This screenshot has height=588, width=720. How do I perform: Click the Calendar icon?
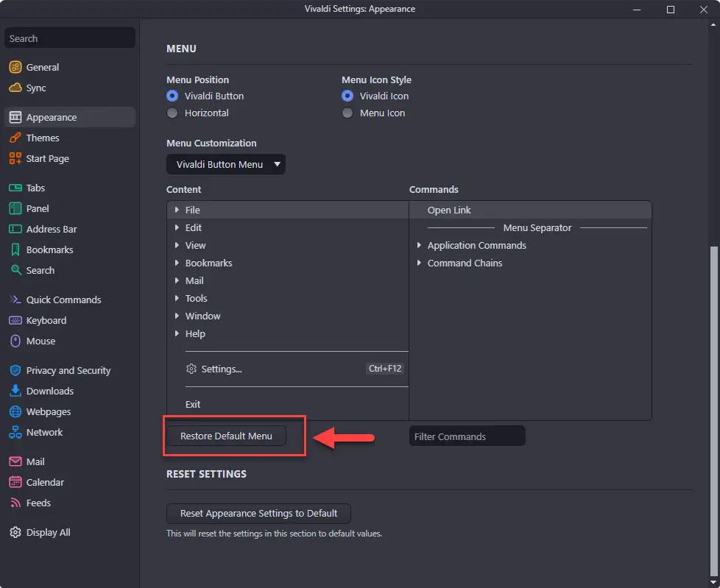coord(15,482)
